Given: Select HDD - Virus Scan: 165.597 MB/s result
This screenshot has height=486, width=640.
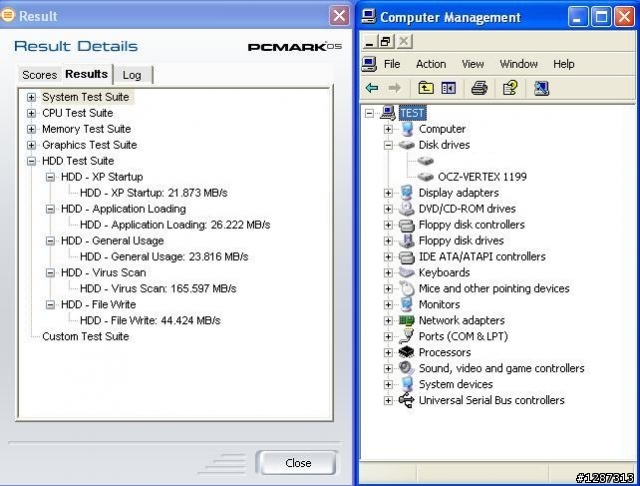Looking at the screenshot, I should (x=158, y=288).
